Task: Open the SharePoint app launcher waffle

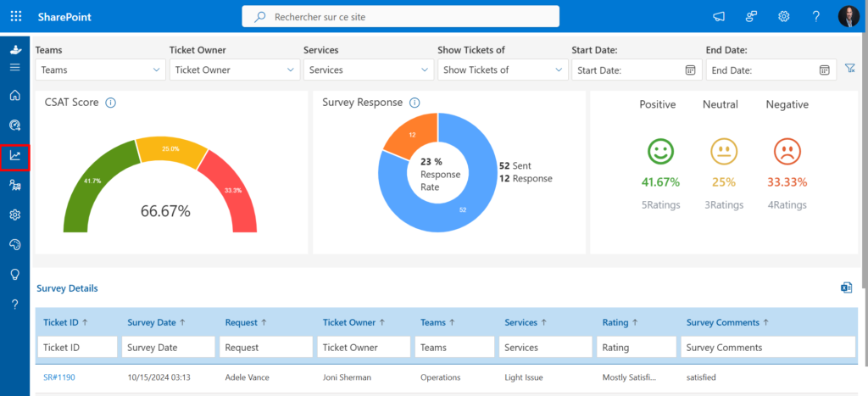Action: 16,17
